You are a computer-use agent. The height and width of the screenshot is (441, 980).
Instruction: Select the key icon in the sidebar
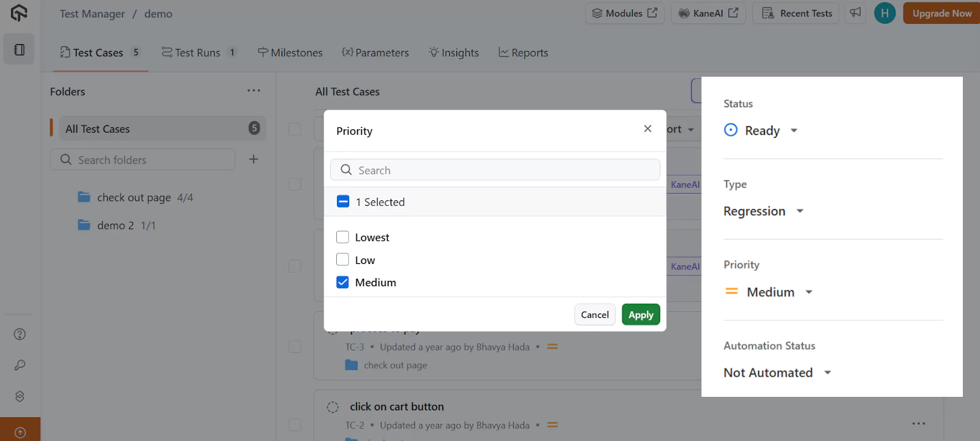tap(18, 365)
